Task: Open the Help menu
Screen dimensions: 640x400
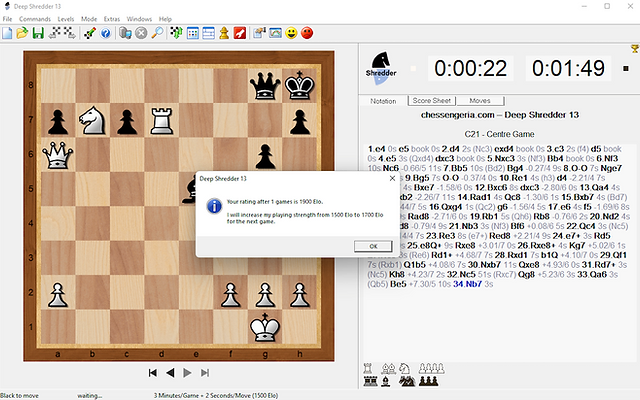Action: 165,19
